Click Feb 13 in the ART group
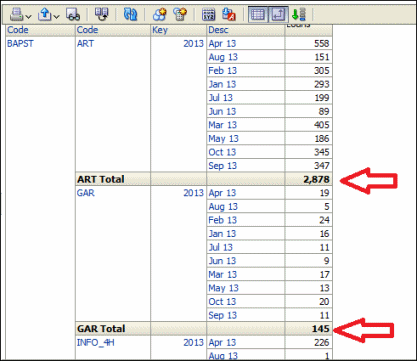The width and height of the screenshot is (417, 361). [222, 71]
